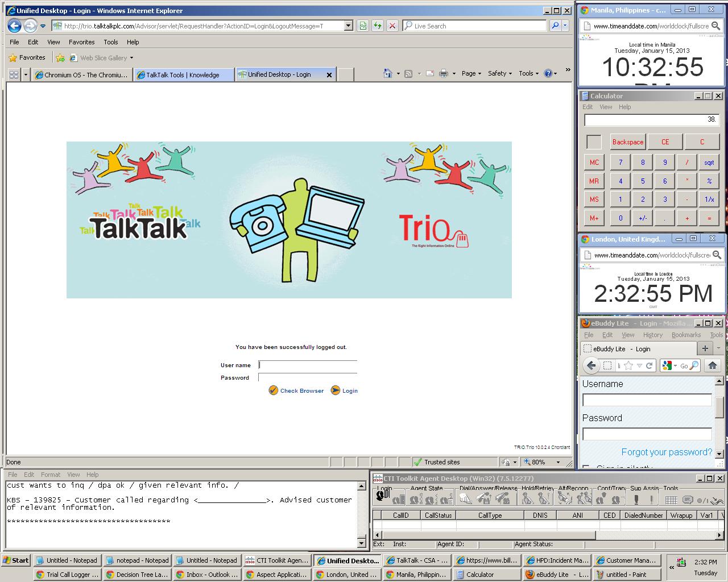Viewport: 728px width, 582px height.
Task: Click the CTI Toolkit agent Logout icon
Action: pos(398,500)
